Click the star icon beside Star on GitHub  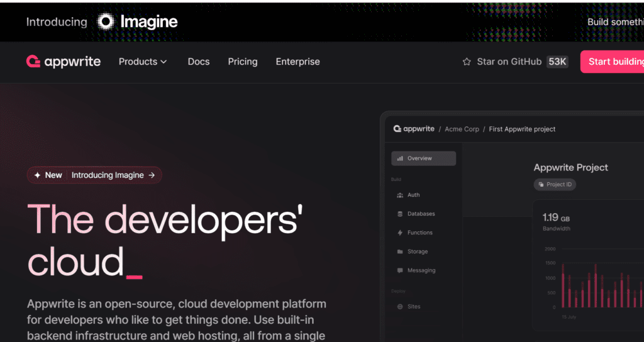[467, 62]
